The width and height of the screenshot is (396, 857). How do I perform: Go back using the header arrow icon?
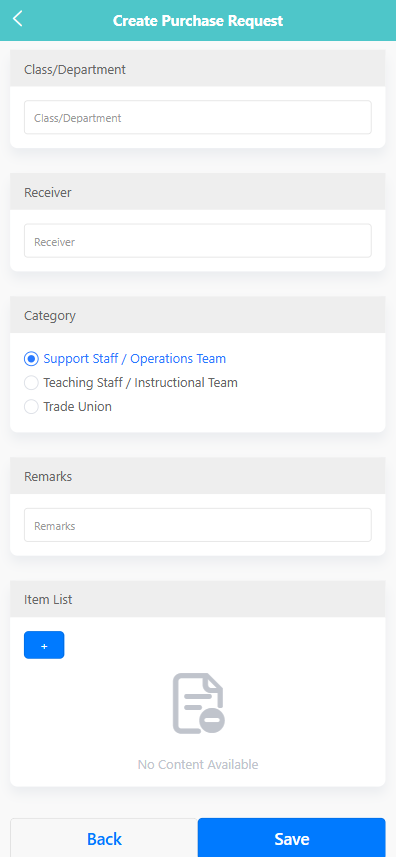[x=18, y=19]
